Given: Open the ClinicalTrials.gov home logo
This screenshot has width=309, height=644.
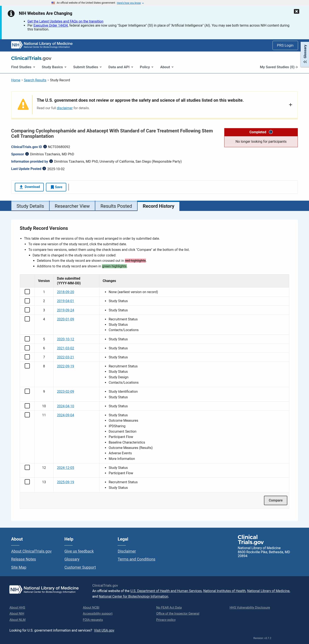Looking at the screenshot, I should [x=31, y=58].
